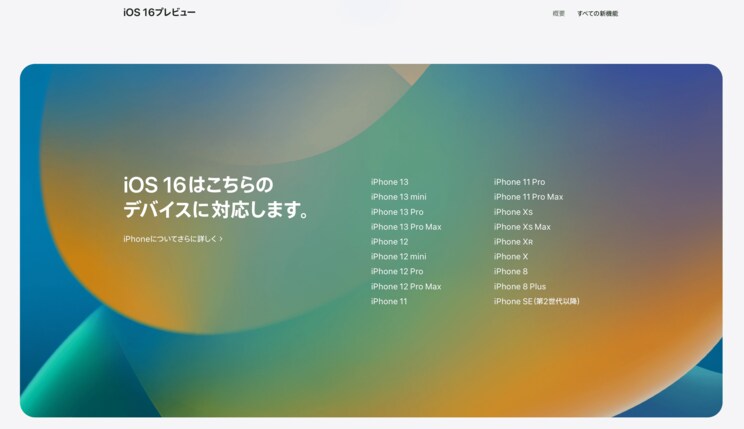
Task: Click the iPhone 12 Pro entry
Action: click(x=396, y=272)
